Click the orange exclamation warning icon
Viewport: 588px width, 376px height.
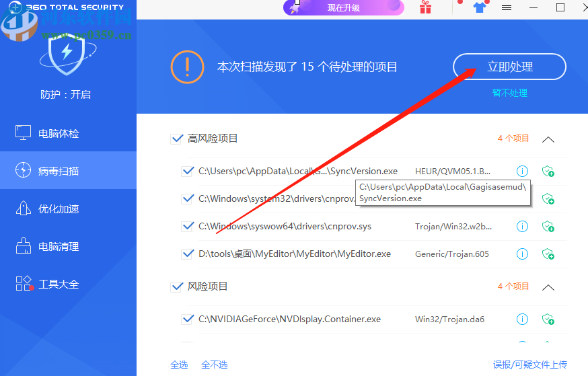click(187, 67)
